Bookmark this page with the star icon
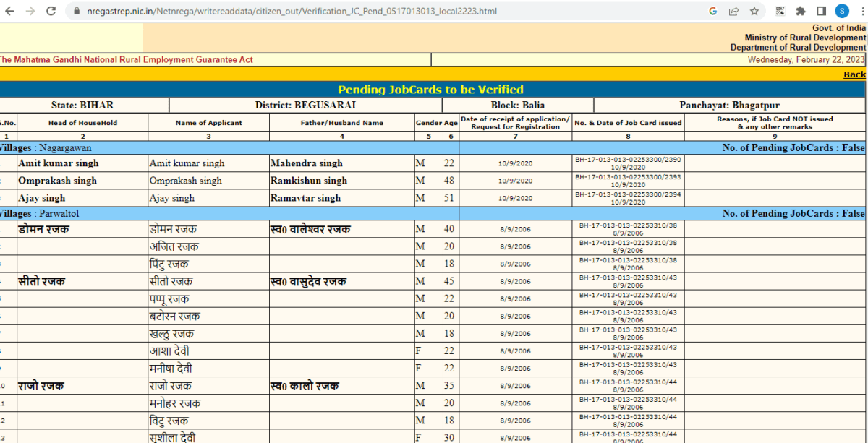868x443 pixels. 752,12
